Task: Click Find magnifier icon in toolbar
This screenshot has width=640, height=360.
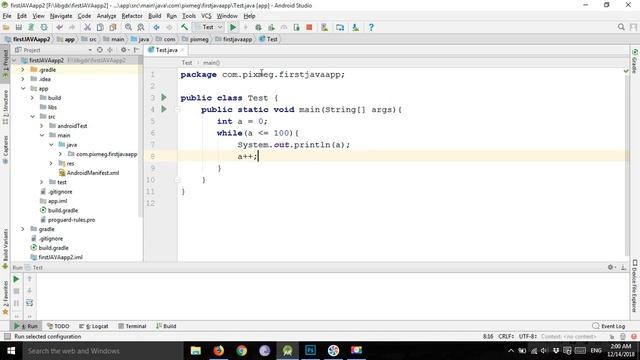Action: click(128, 27)
